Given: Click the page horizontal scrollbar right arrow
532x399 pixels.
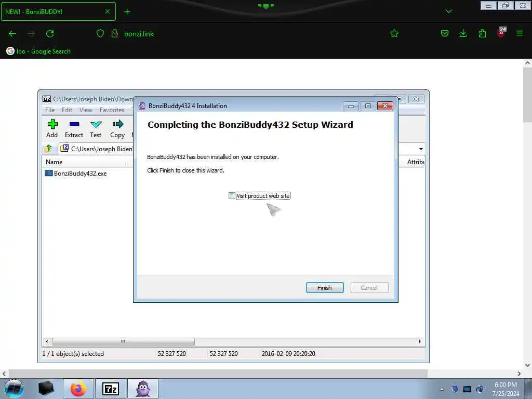Looking at the screenshot, I should point(519,374).
